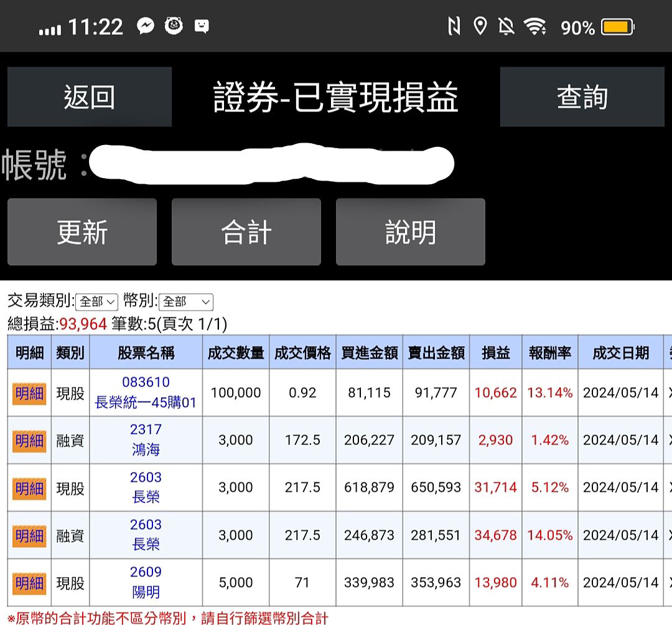Click sell amount 281,551
The image size is (672, 625).
[x=436, y=535]
